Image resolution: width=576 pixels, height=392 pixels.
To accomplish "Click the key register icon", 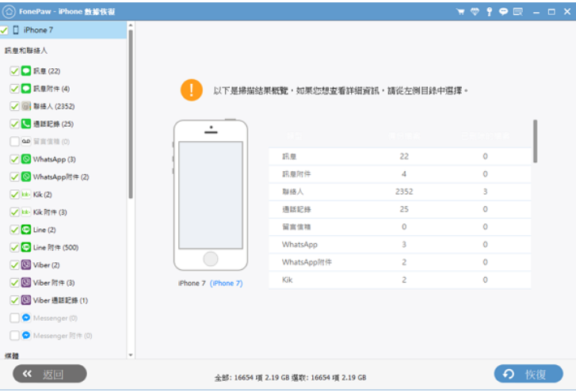I will click(490, 12).
